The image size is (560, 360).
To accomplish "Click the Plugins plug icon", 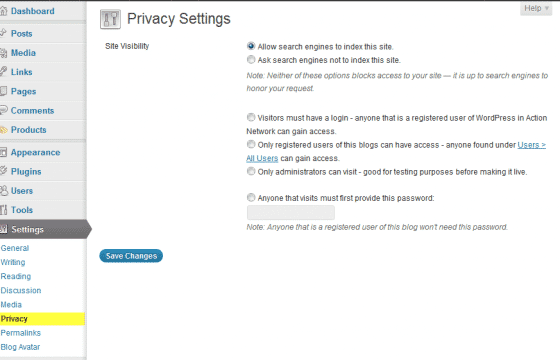I will click(x=3, y=171).
